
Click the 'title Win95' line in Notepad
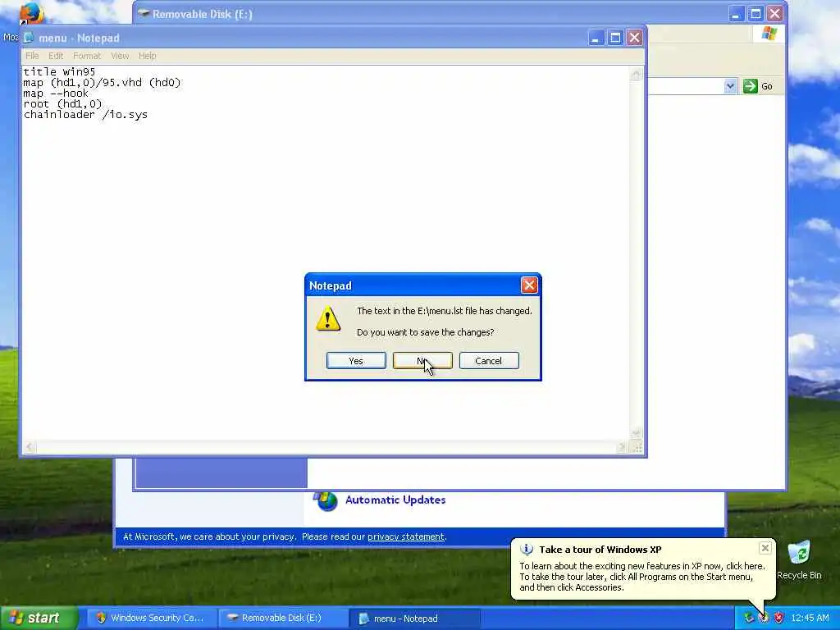pyautogui.click(x=59, y=72)
